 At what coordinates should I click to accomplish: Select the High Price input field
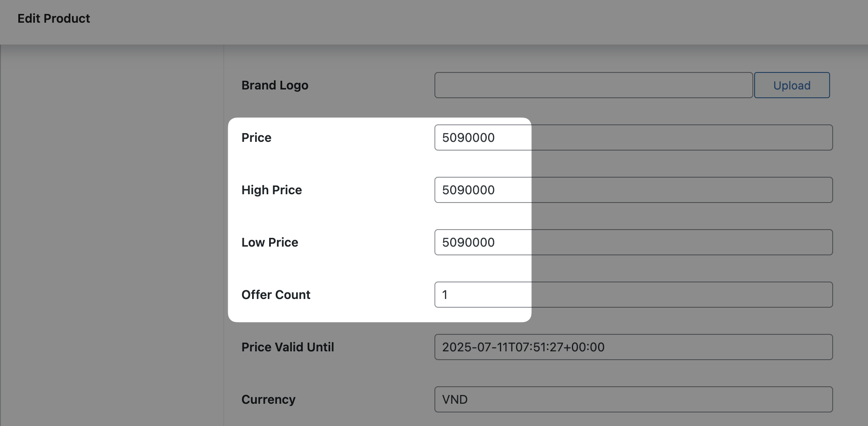point(633,190)
